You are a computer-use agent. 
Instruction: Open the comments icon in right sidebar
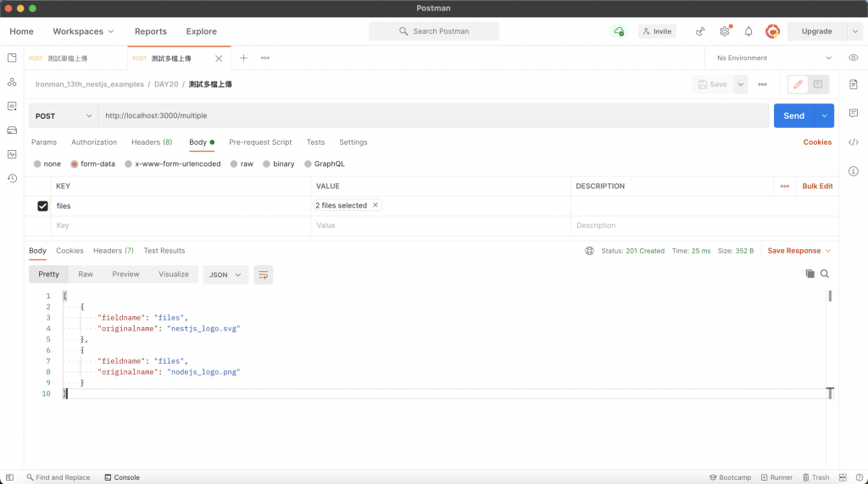click(853, 113)
